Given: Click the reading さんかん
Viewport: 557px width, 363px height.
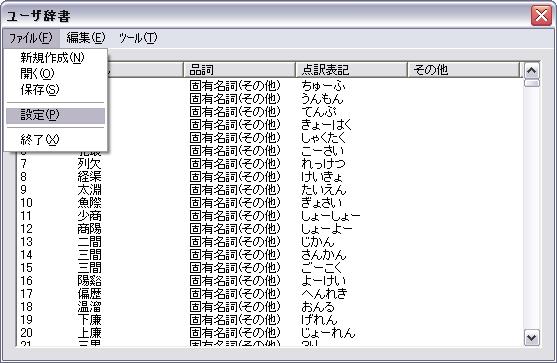Looking at the screenshot, I should pos(324,255).
